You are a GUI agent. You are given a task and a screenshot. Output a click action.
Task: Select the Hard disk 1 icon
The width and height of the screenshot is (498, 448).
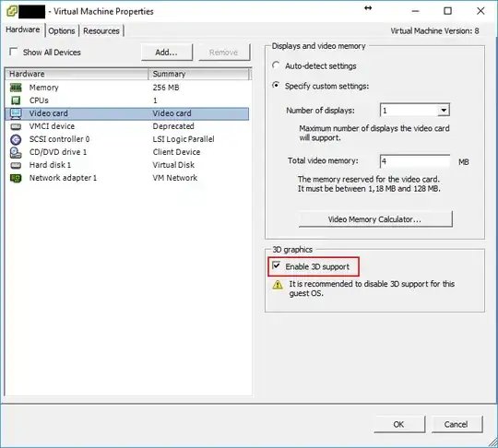click(16, 165)
